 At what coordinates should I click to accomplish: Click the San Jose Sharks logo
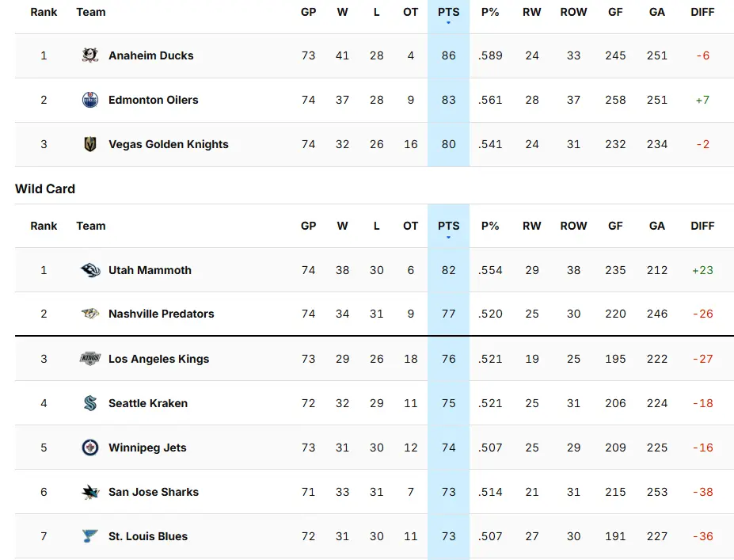[x=90, y=492]
